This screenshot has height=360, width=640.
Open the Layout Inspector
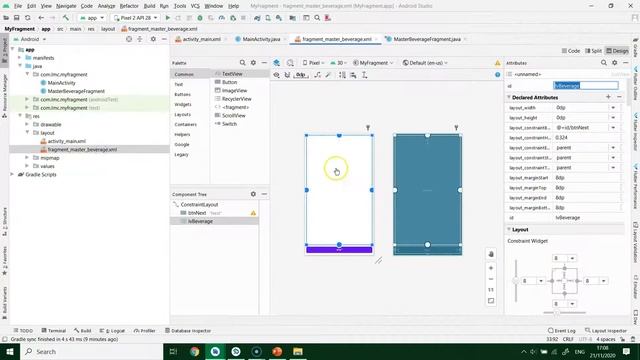606,331
